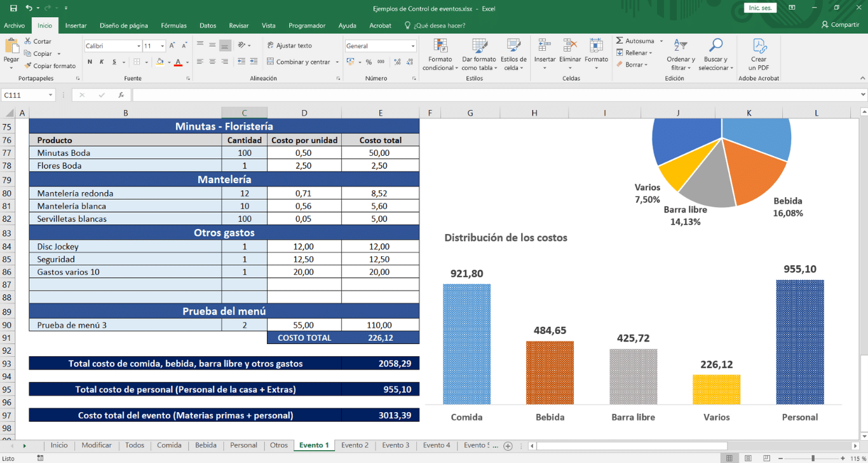This screenshot has height=463, width=868.
Task: Open the font name Calibri dropdown
Action: tap(139, 46)
